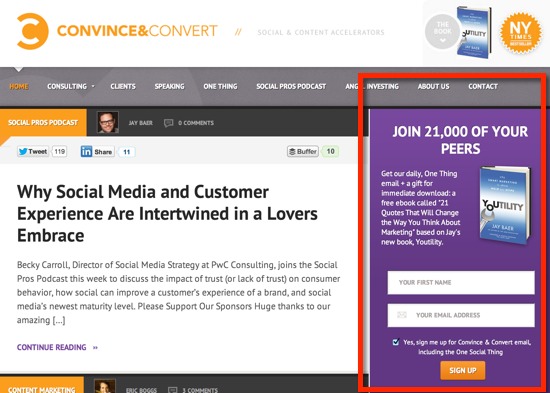Viewport: 550px width, 393px height.
Task: Follow the Continue Reading link
Action: point(58,347)
